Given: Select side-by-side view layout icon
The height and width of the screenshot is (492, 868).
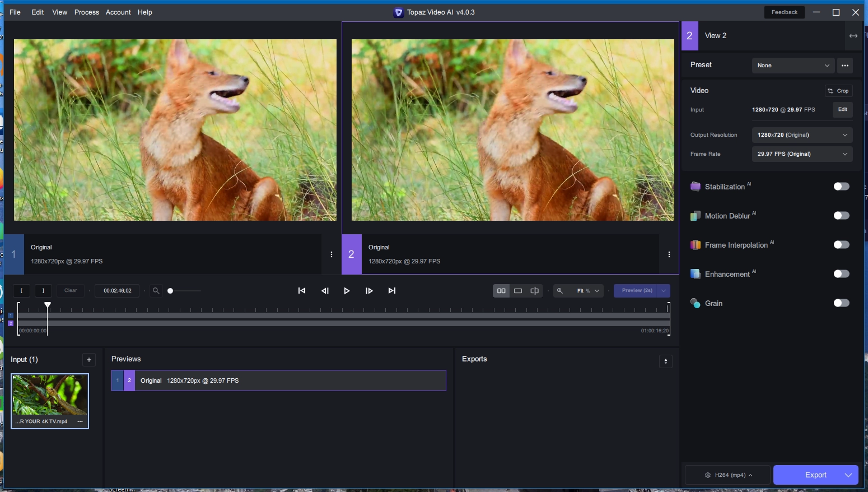Looking at the screenshot, I should click(x=501, y=291).
